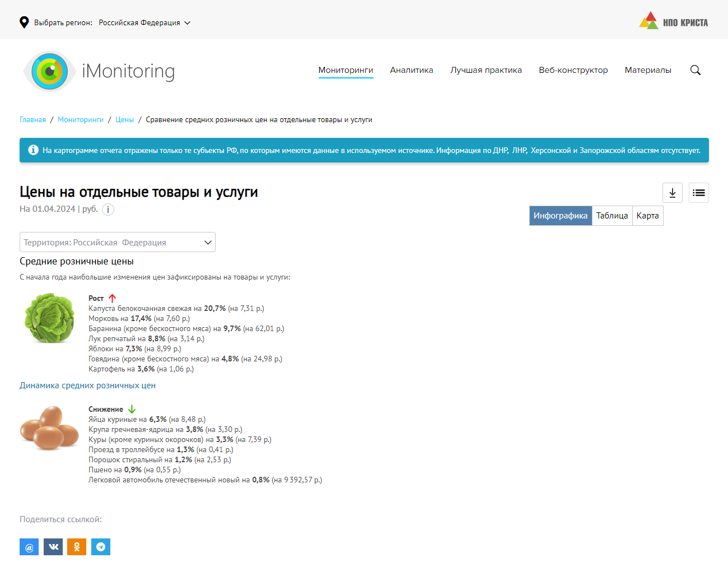728x567 pixels.
Task: Share link via Telegram icon
Action: tap(101, 547)
